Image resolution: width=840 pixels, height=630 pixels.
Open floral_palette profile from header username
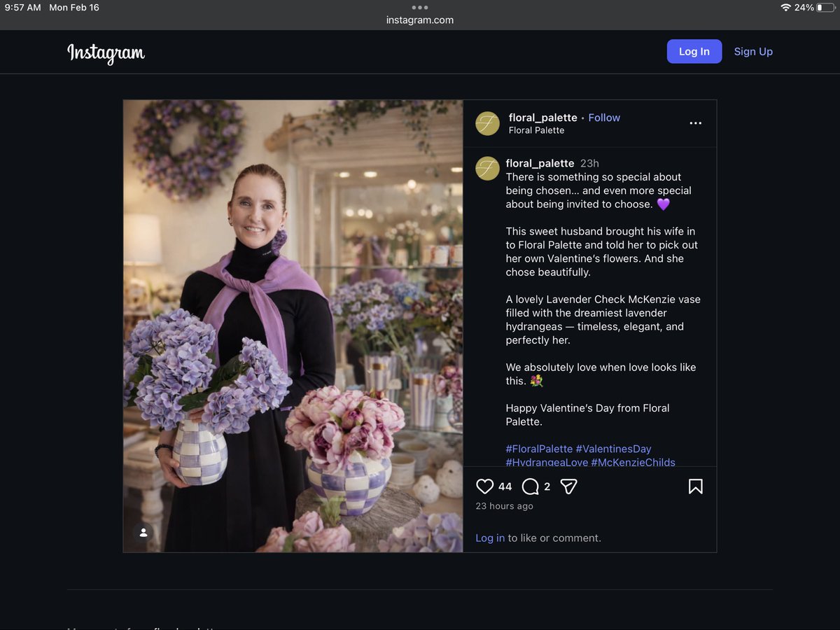click(543, 118)
